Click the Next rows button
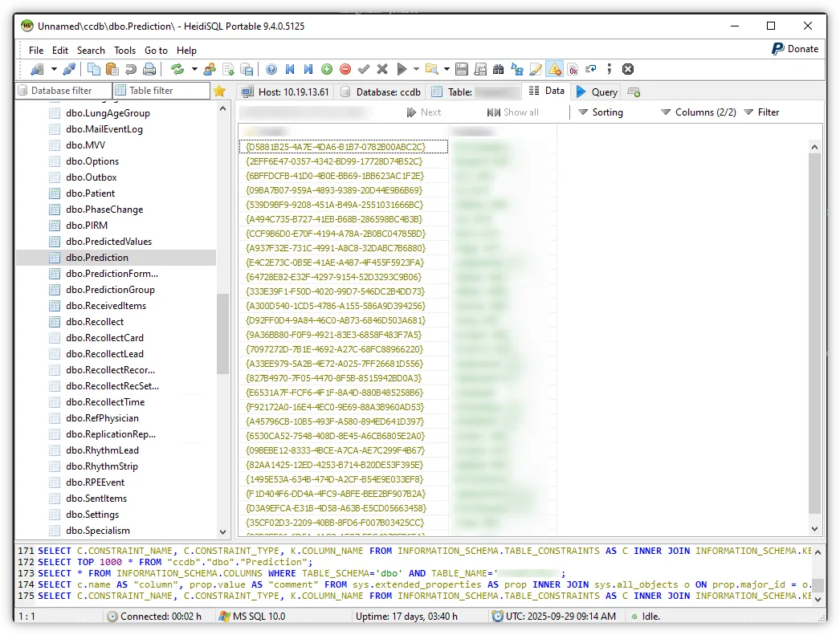The width and height of the screenshot is (840, 635). click(x=424, y=112)
